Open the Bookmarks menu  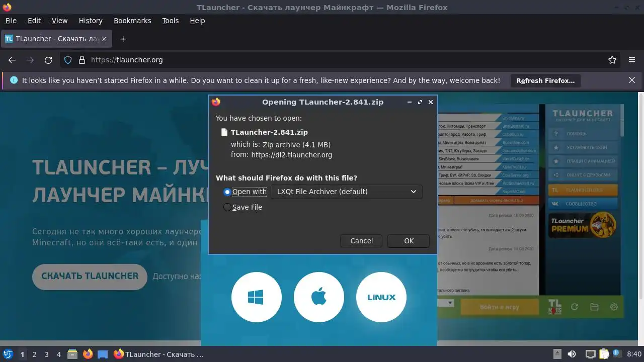point(132,21)
